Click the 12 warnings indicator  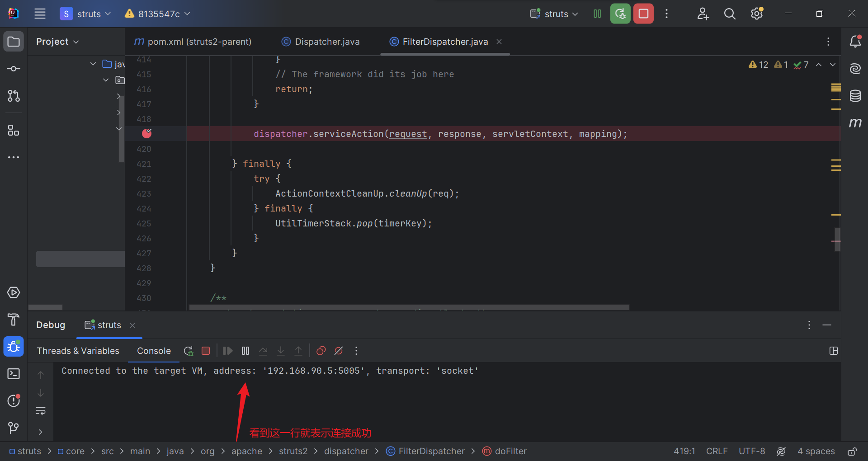click(759, 65)
